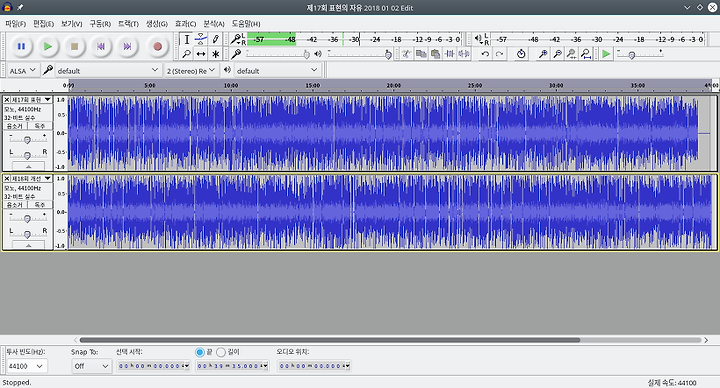
Task: Click the red Record button
Action: (158, 46)
